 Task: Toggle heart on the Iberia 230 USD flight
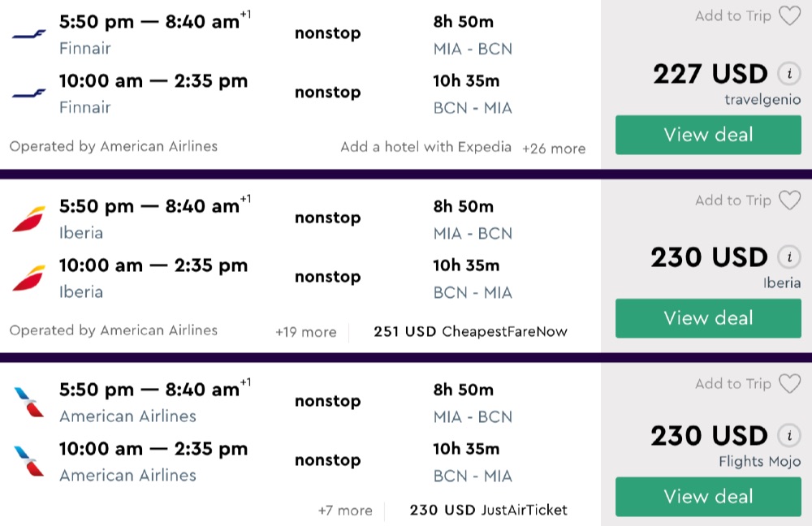coord(789,200)
